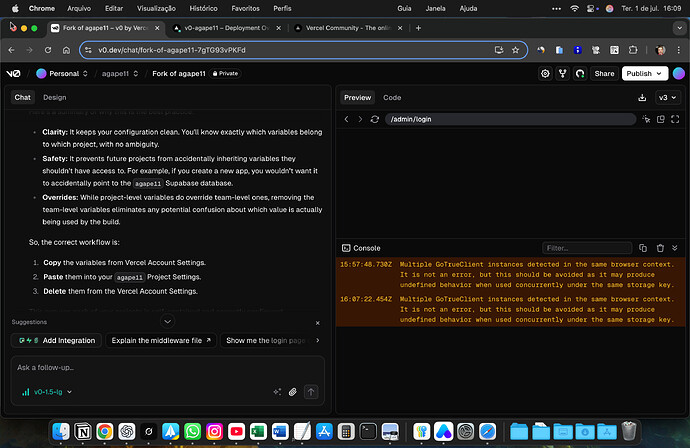Toggle fullscreen preview mode
Screen dimensions: 690x448
pyautogui.click(x=675, y=119)
